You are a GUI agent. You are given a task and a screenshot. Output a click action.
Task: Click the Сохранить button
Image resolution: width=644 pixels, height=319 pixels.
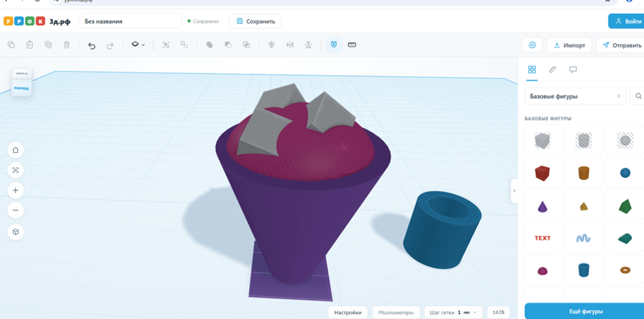pos(255,21)
